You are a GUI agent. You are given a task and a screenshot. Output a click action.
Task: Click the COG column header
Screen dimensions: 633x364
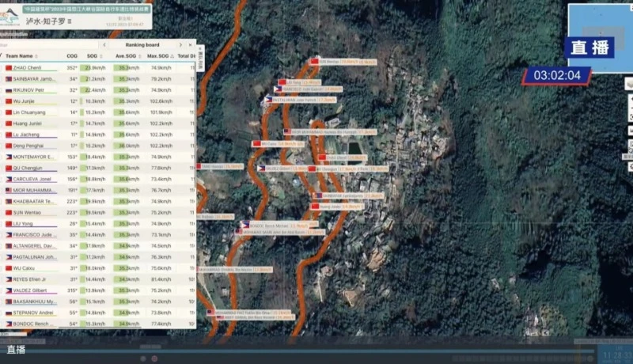coord(72,56)
